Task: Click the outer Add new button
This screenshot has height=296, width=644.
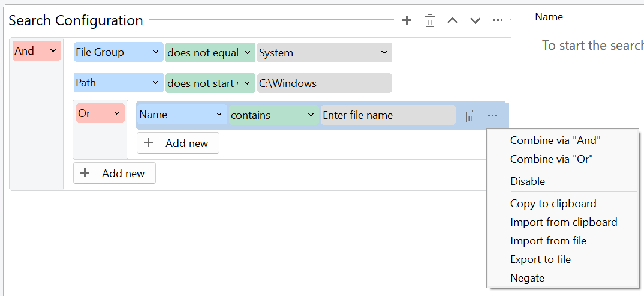Action: 115,174
